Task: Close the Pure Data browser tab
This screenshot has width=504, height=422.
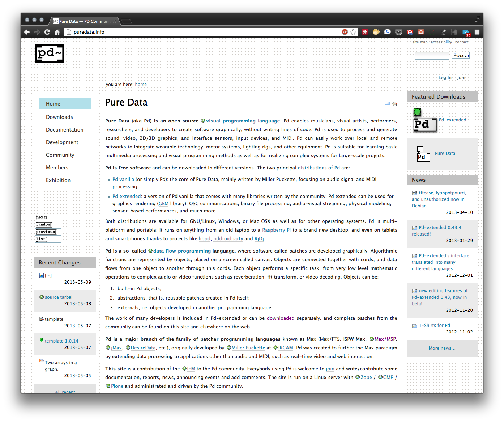Action: click(115, 22)
